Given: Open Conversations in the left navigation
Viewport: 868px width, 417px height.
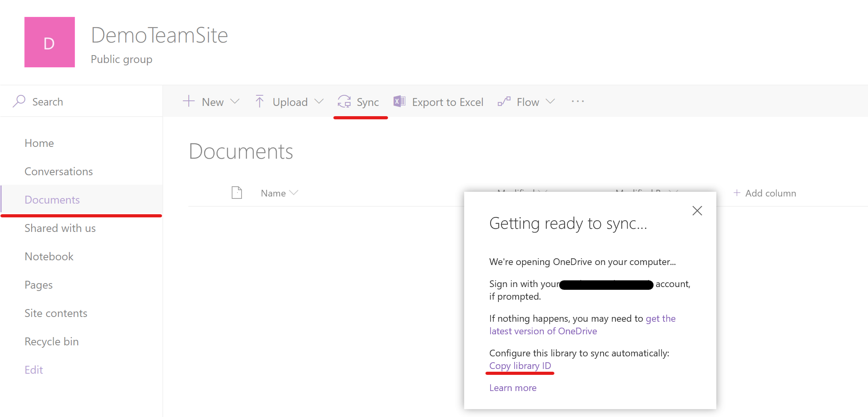Looking at the screenshot, I should (59, 171).
